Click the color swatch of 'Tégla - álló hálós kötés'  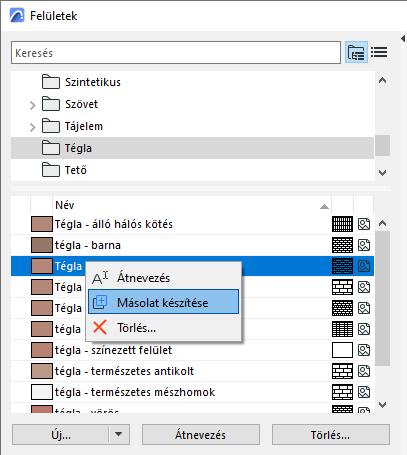(x=42, y=224)
